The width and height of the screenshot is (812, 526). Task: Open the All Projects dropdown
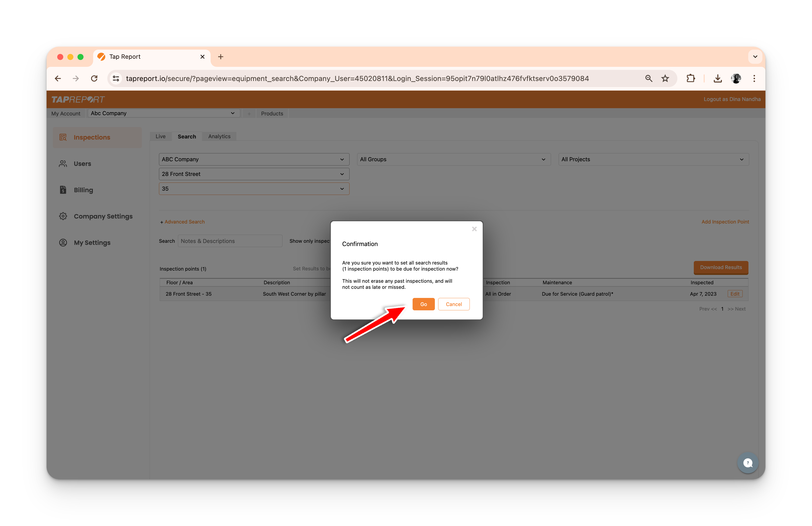[x=653, y=159]
